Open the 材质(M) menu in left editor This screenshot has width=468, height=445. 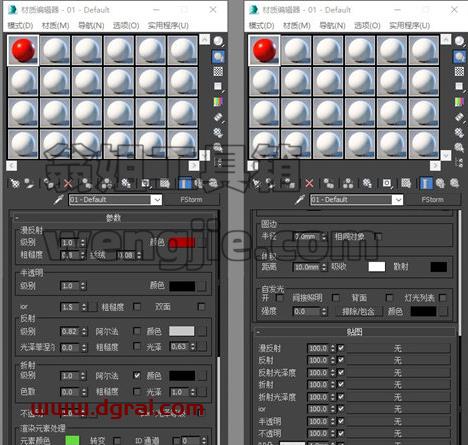point(55,25)
